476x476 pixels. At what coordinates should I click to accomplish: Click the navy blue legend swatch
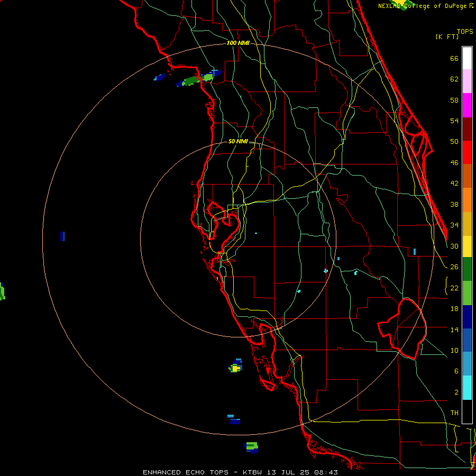[467, 317]
